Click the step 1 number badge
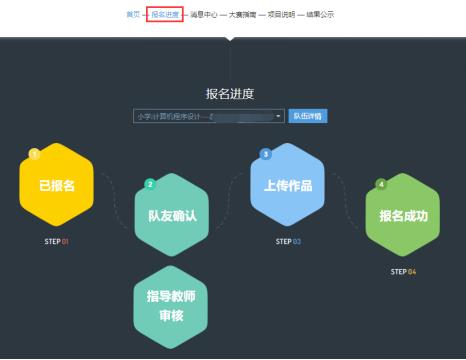The height and width of the screenshot is (360, 466). pyautogui.click(x=34, y=154)
